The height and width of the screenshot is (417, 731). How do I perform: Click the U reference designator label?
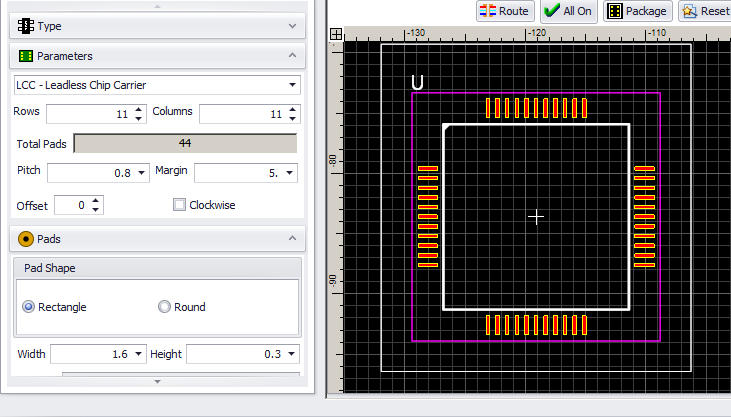click(417, 83)
